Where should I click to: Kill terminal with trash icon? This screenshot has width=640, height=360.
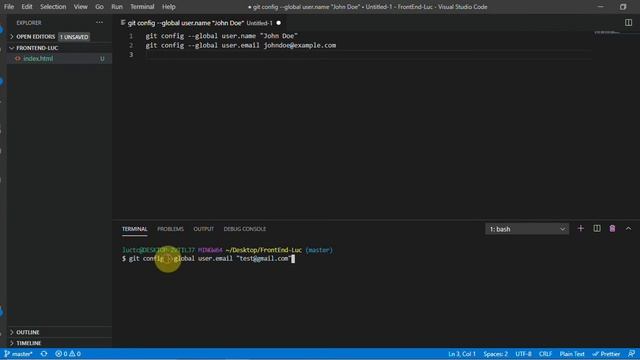coord(612,229)
